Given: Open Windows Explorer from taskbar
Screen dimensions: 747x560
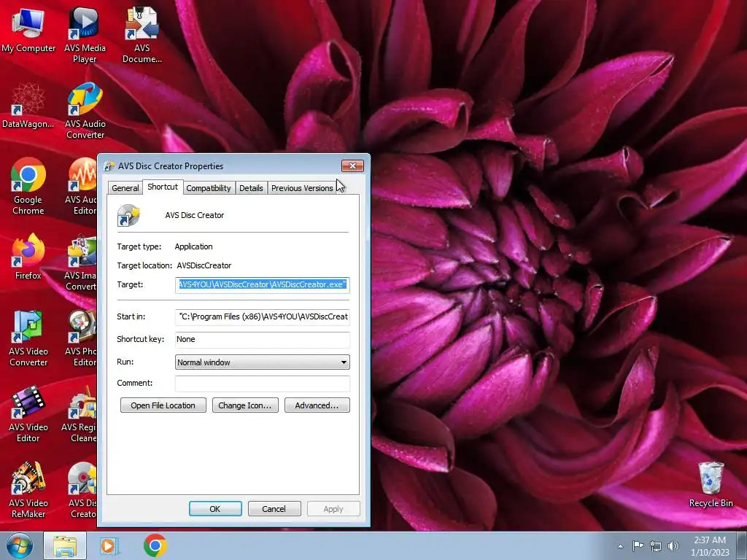Looking at the screenshot, I should pyautogui.click(x=65, y=545).
